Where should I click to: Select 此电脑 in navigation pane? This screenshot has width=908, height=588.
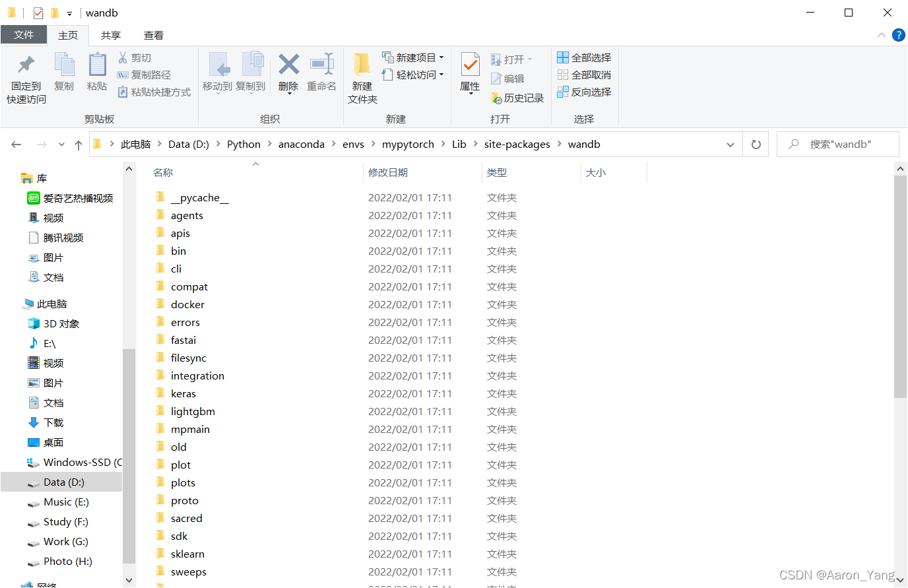(x=45, y=304)
